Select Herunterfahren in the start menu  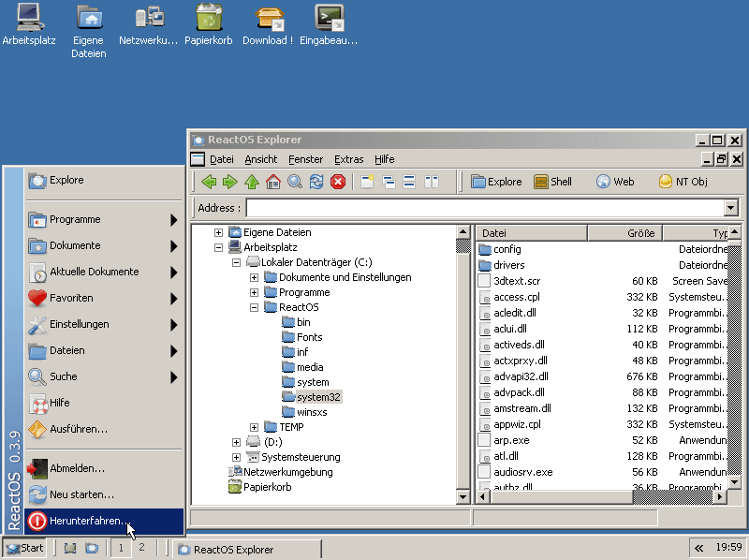[x=89, y=521]
